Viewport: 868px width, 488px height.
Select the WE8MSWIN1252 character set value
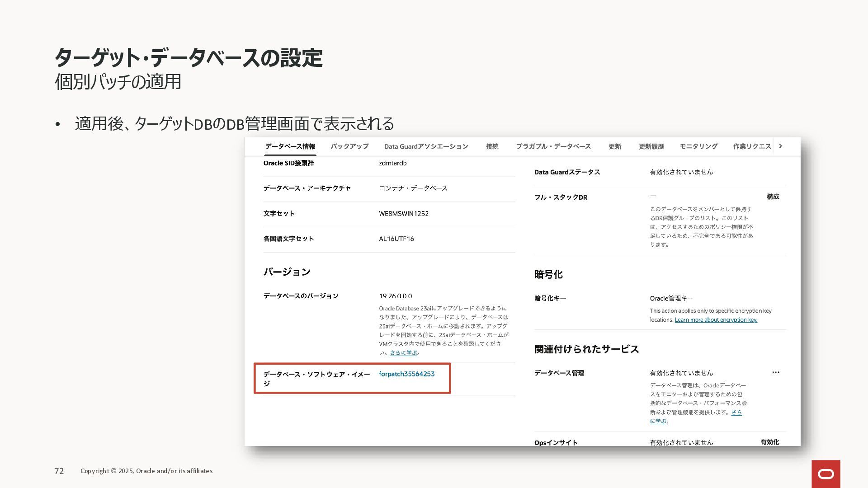[x=403, y=213]
